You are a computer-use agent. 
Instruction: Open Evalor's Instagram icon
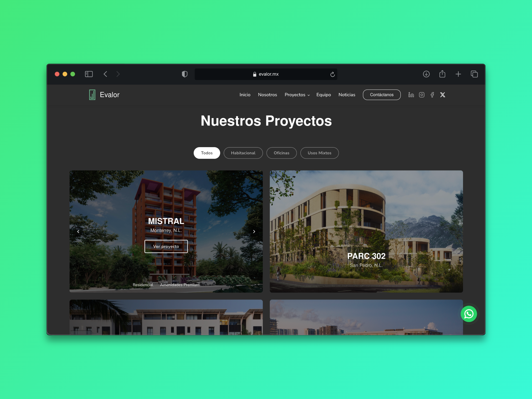pos(422,94)
